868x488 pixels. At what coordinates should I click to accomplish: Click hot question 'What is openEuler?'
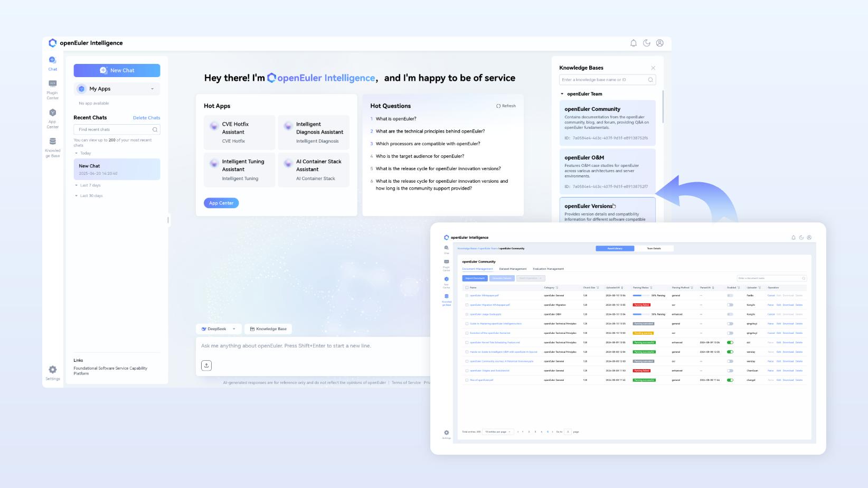396,119
